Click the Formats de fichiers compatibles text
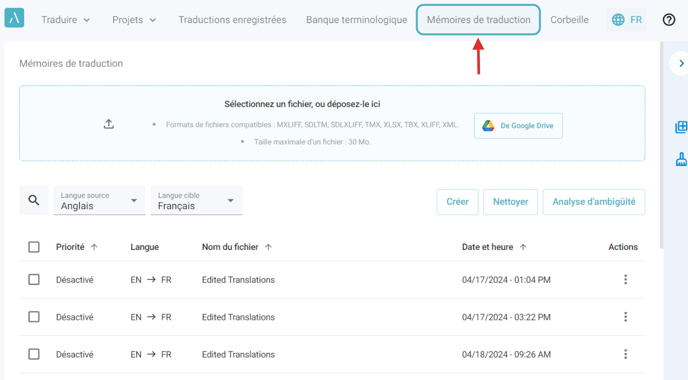Screen dimensions: 688x380 coord(312,125)
